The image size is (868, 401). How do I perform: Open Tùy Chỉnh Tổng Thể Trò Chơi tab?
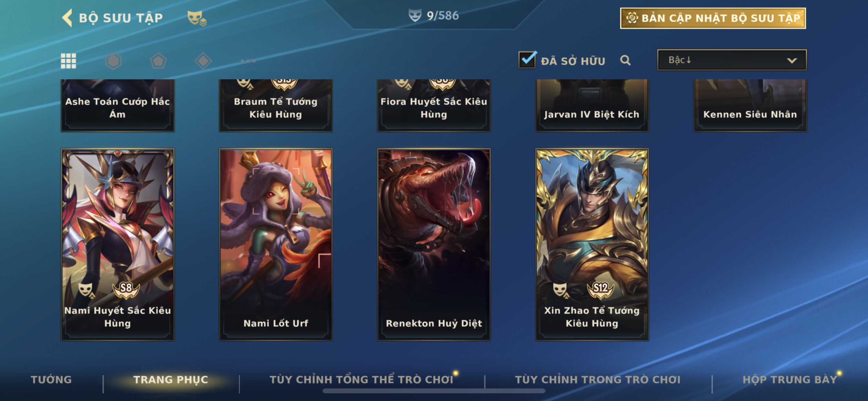click(361, 379)
